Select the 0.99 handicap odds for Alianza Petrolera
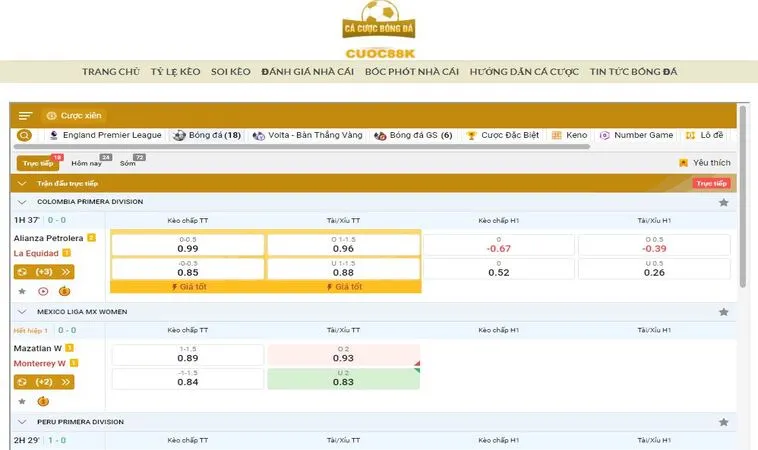The width and height of the screenshot is (758, 450). point(188,245)
